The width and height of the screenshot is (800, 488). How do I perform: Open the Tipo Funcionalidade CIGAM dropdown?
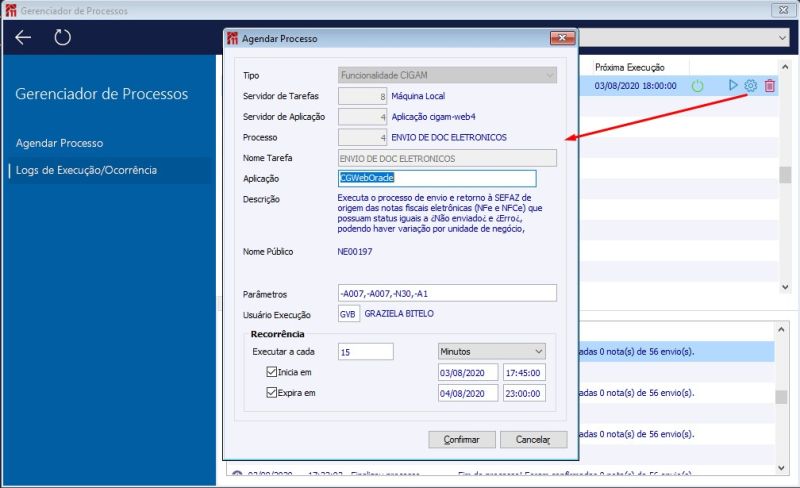click(x=447, y=75)
